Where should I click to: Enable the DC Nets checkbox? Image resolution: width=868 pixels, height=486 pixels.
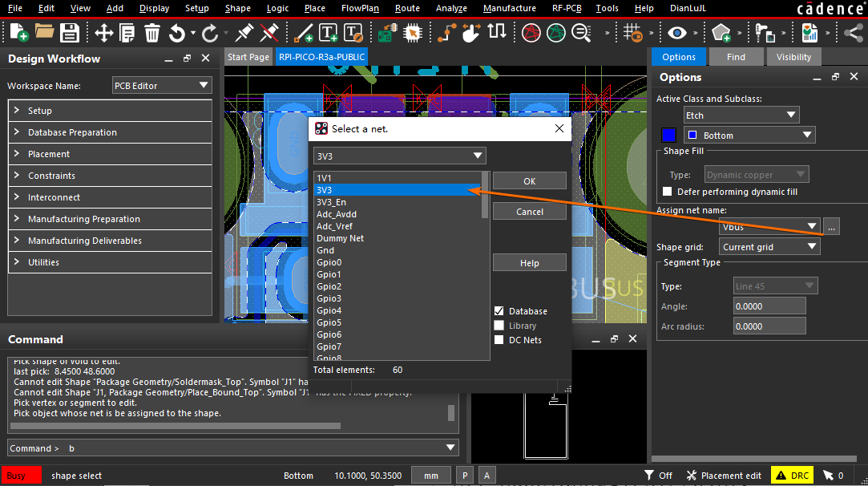tap(499, 340)
